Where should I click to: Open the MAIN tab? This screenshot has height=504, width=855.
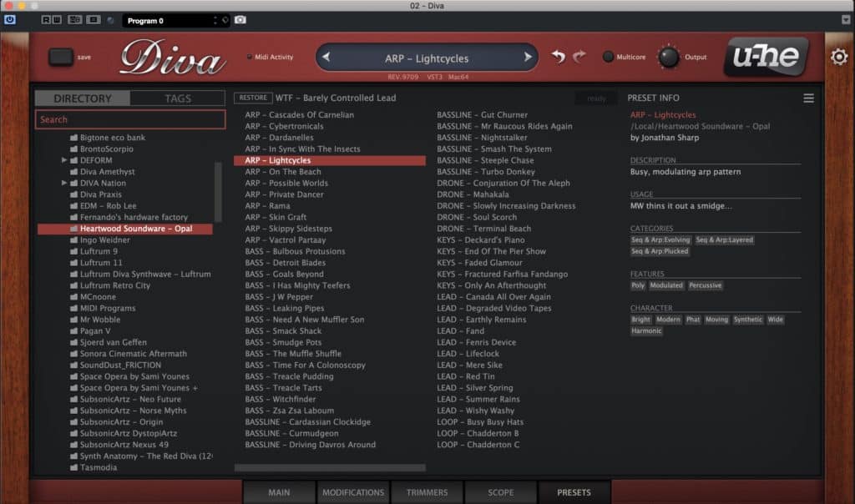click(x=279, y=492)
